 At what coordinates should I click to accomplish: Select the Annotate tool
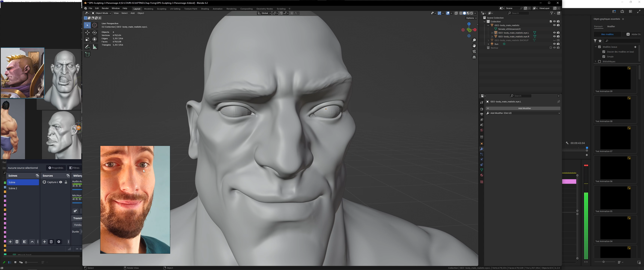[x=87, y=47]
